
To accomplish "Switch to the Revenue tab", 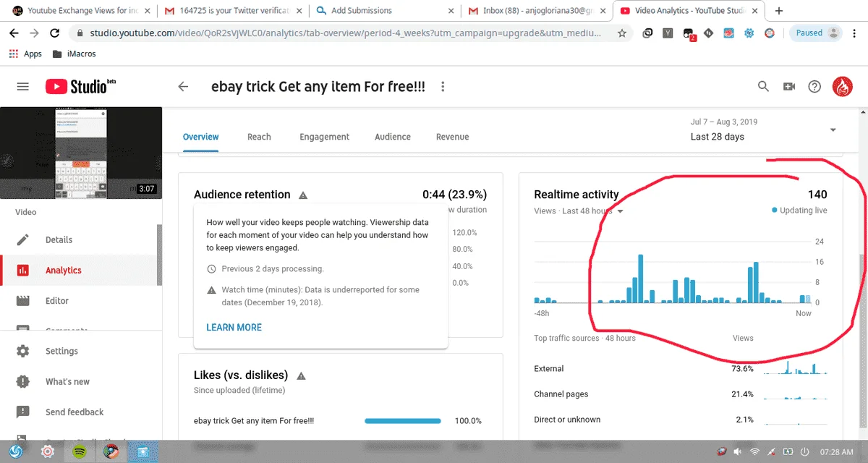I will (453, 137).
